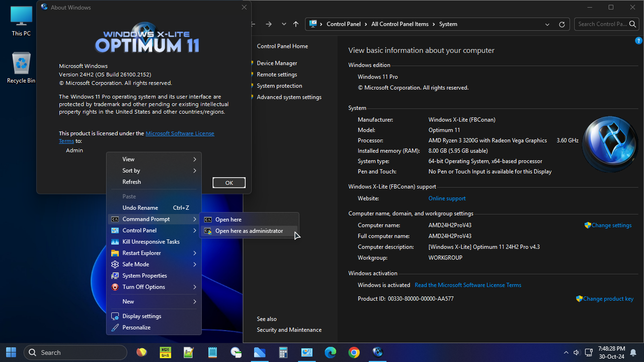Open the MD5/SHA checksum tool from taskbar
Viewport: 644px width, 362px height.
click(x=165, y=352)
